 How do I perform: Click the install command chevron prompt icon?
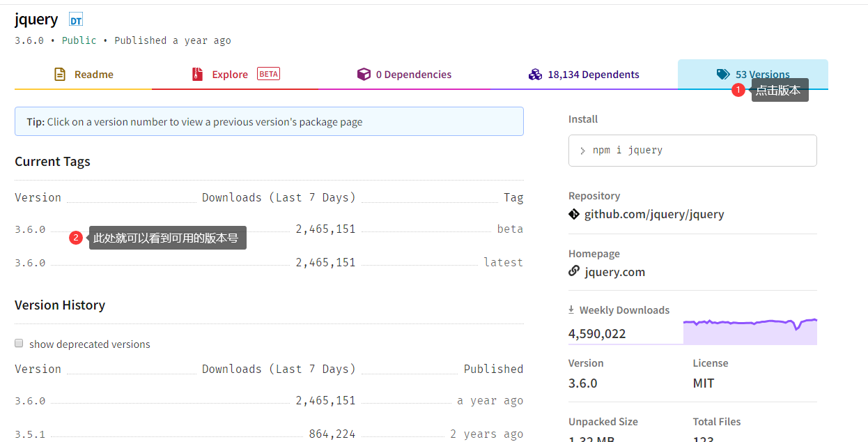coord(582,151)
